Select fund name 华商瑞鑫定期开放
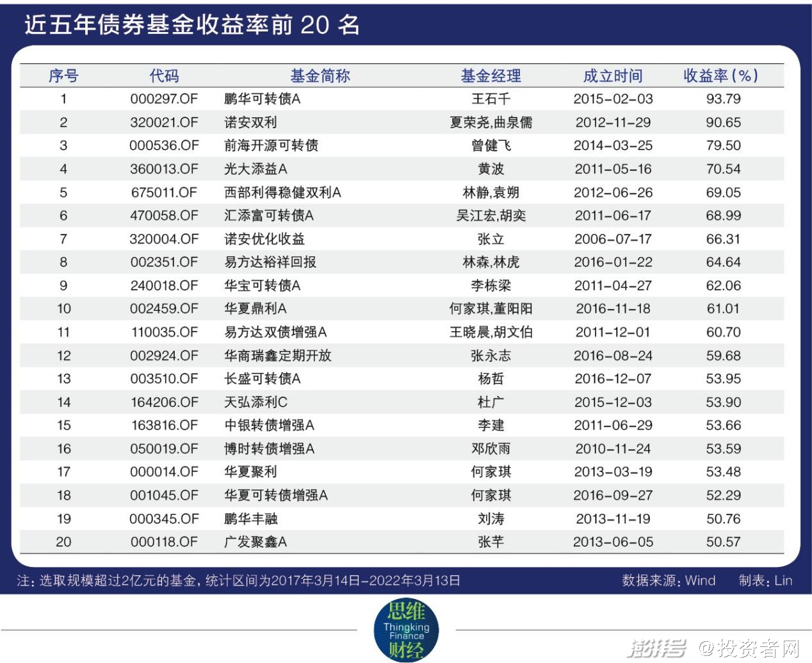This screenshot has height=663, width=812. tap(278, 356)
